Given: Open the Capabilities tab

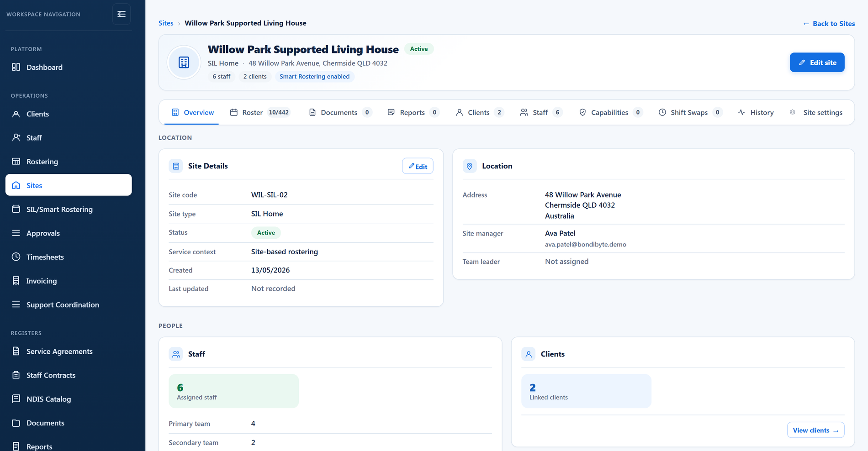Looking at the screenshot, I should pos(611,112).
